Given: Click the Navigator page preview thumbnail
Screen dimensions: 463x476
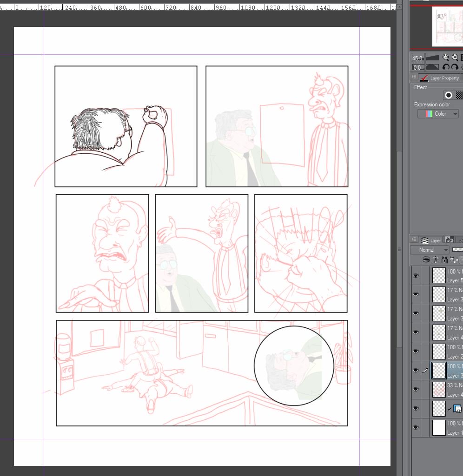Looking at the screenshot, I should click(448, 26).
